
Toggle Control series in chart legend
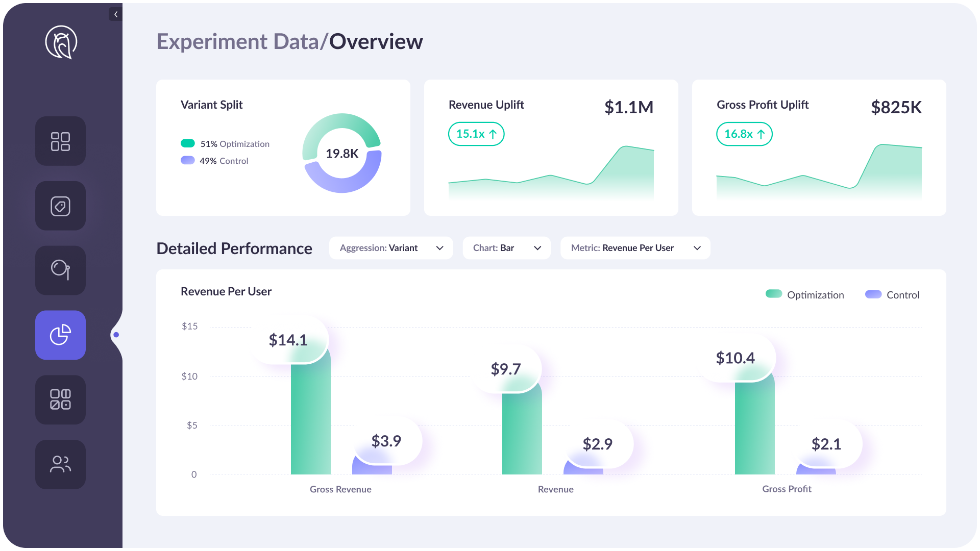click(892, 295)
